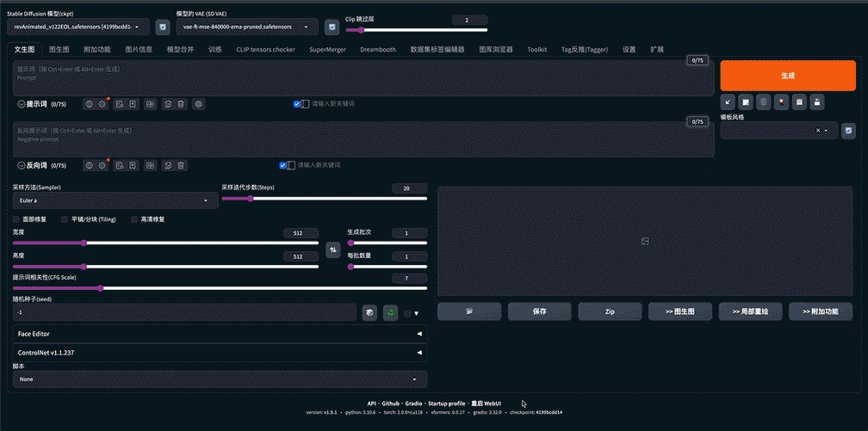Click gear settings icon in prompt toolbar

click(102, 103)
